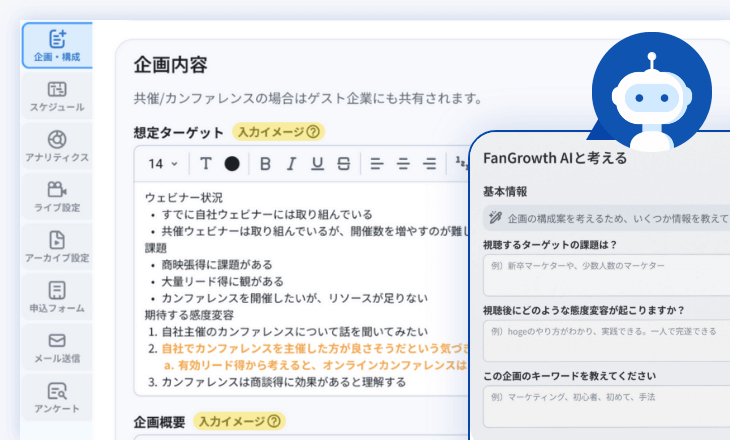Click the FanGrowth AI robot avatar
The image size is (730, 440).
[651, 92]
